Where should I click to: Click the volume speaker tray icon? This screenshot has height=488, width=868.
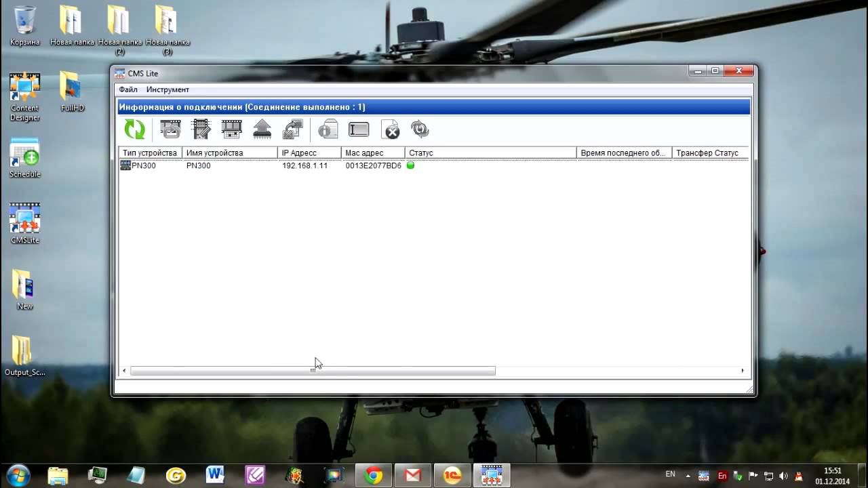tap(784, 476)
